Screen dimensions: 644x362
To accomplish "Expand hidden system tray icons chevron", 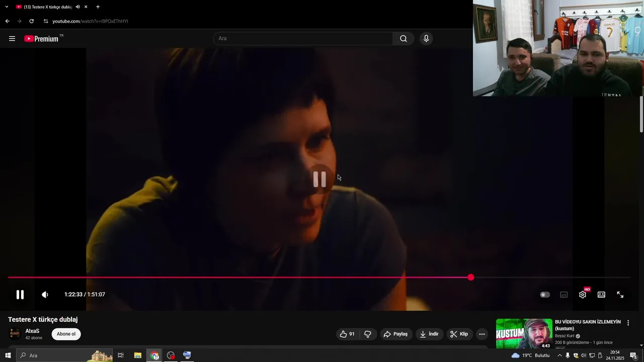I will tap(559, 355).
